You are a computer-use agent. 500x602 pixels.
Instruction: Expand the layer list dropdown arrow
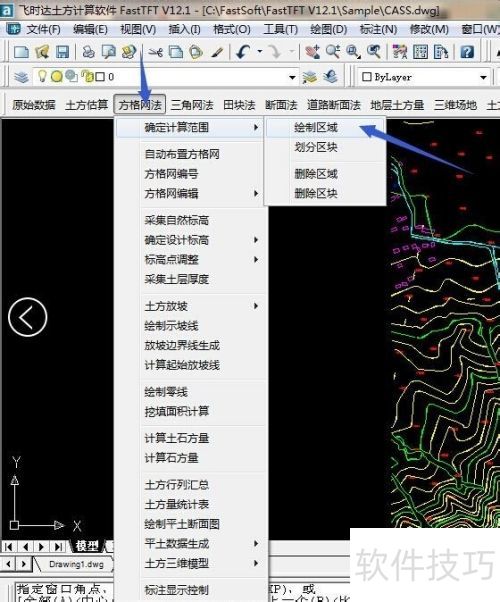(292, 77)
